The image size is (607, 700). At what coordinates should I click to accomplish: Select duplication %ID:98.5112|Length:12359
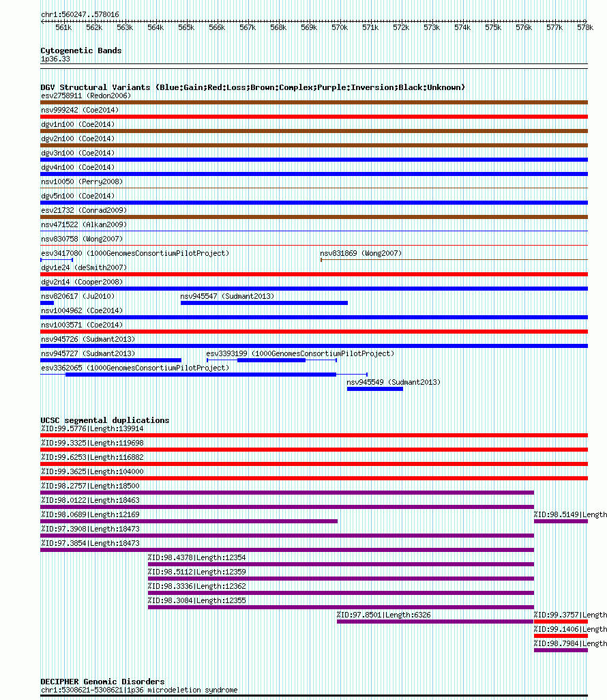(x=341, y=578)
